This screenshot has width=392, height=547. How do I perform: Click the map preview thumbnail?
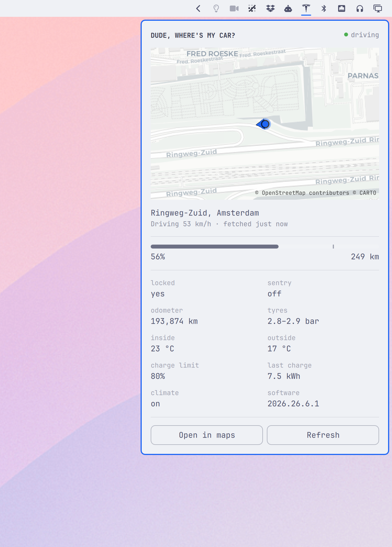coord(265,124)
